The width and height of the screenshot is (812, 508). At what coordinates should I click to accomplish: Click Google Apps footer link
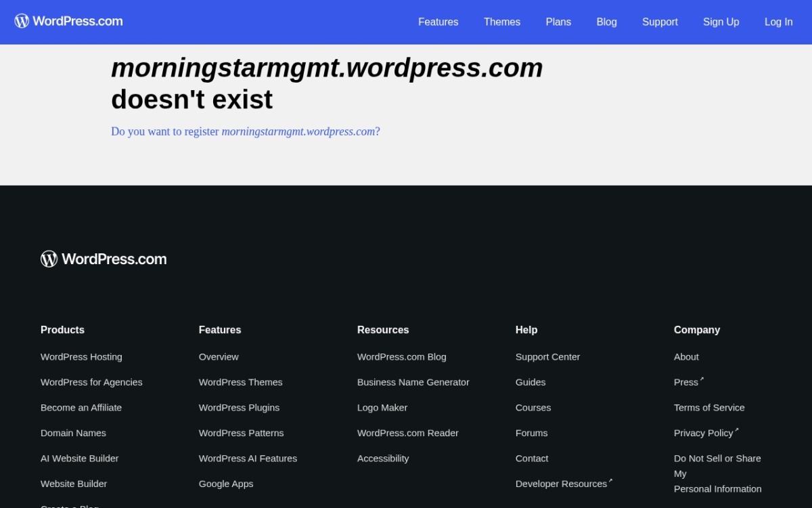[x=226, y=484]
